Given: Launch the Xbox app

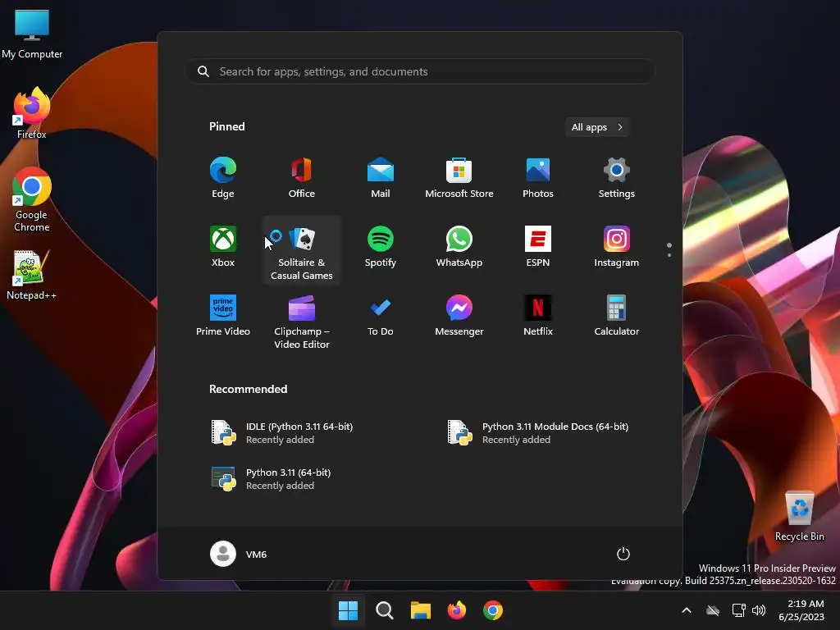Looking at the screenshot, I should click(223, 246).
